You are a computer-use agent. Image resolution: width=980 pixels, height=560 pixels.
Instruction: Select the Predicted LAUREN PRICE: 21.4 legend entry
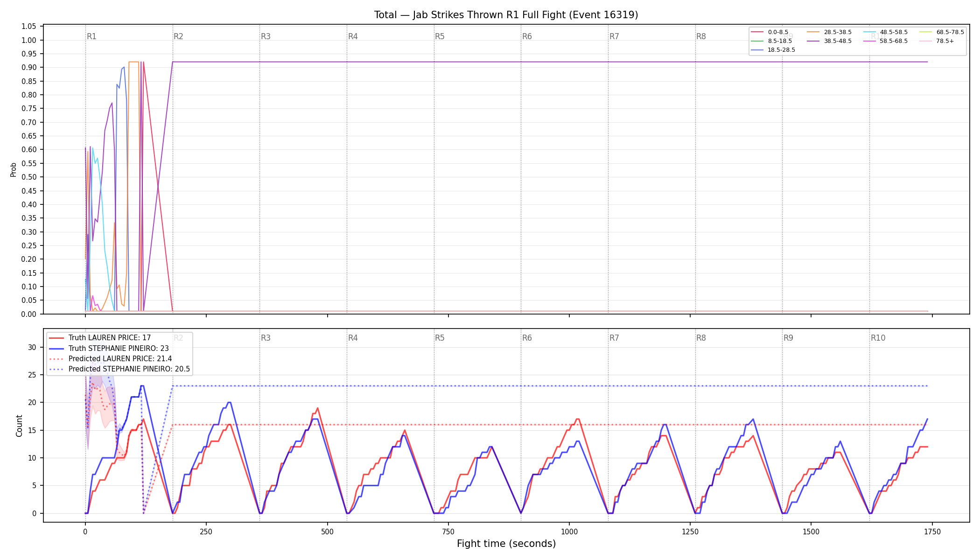110,359
